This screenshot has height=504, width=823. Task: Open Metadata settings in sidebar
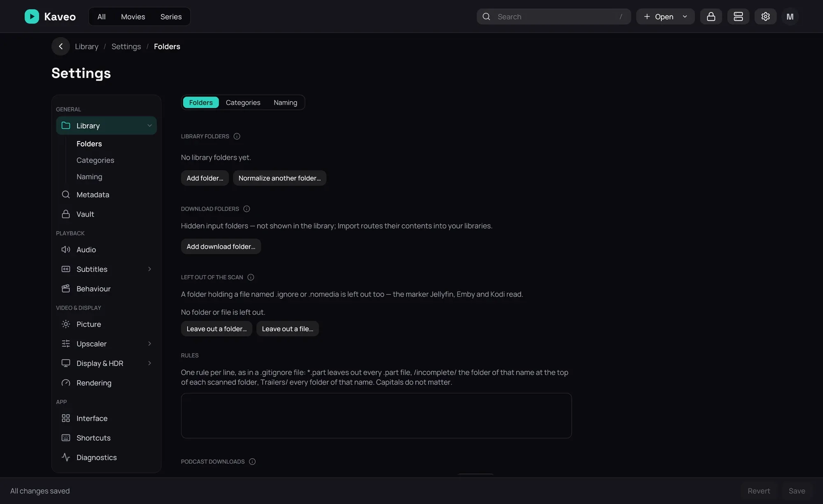[106, 195]
